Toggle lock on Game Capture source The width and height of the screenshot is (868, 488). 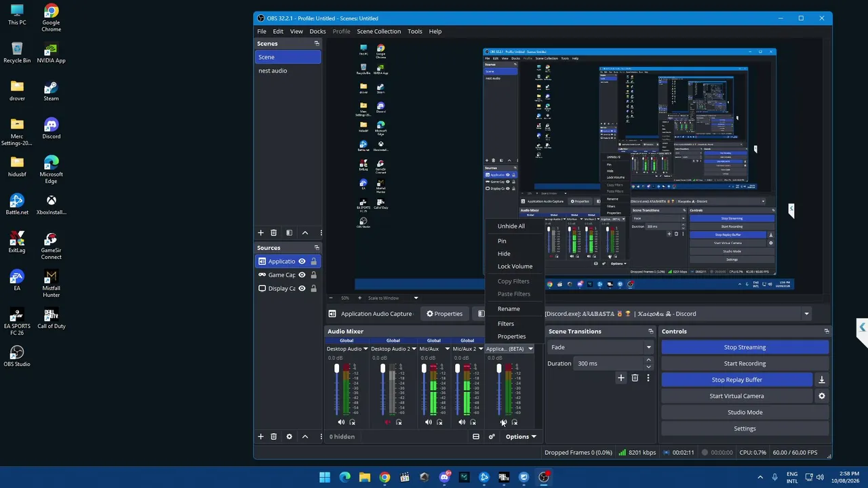(x=313, y=275)
